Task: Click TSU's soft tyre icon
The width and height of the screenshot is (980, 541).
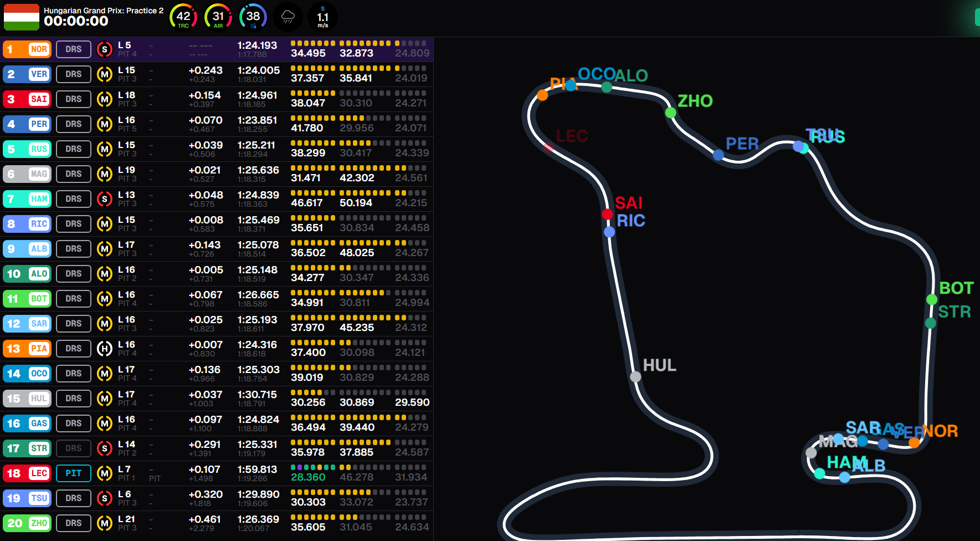Action: (x=105, y=498)
